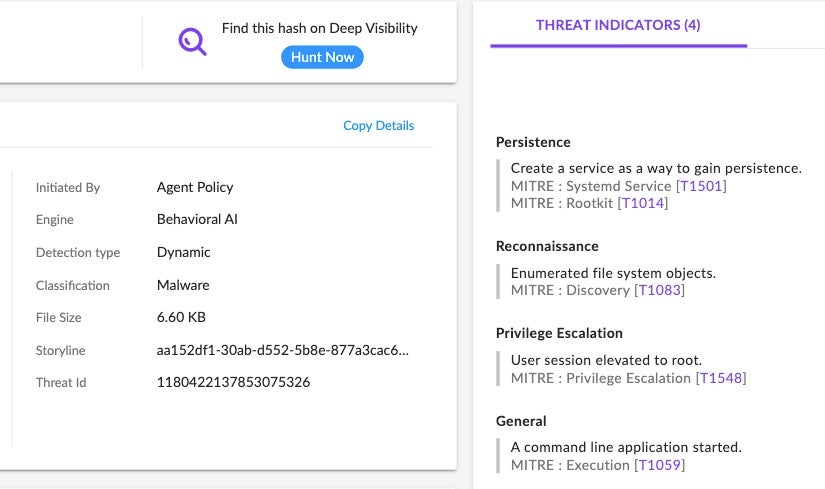Image resolution: width=825 pixels, height=489 pixels.
Task: Open MITRE Privilege Escalation T1548 link
Action: tap(721, 378)
